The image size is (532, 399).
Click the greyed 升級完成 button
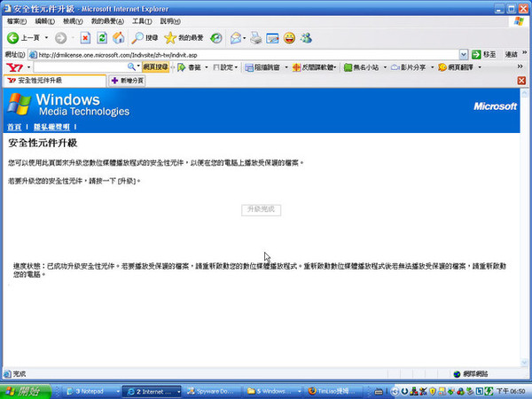[x=261, y=209]
